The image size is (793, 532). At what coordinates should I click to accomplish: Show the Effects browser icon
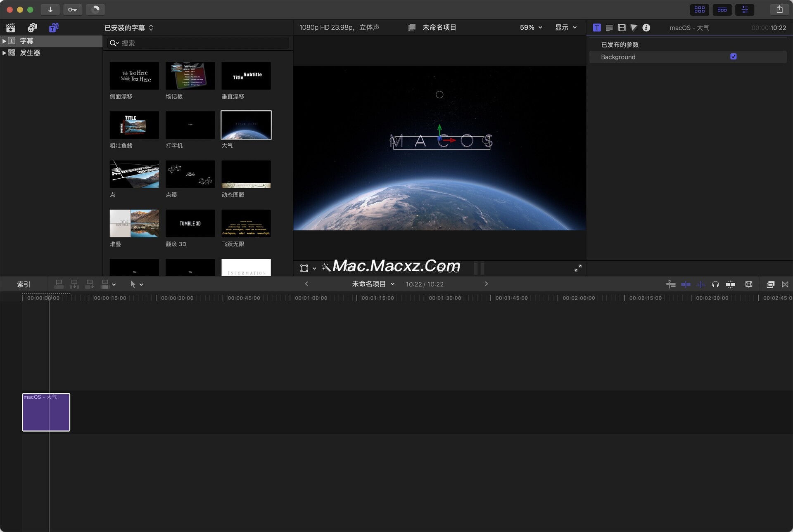pyautogui.click(x=770, y=284)
